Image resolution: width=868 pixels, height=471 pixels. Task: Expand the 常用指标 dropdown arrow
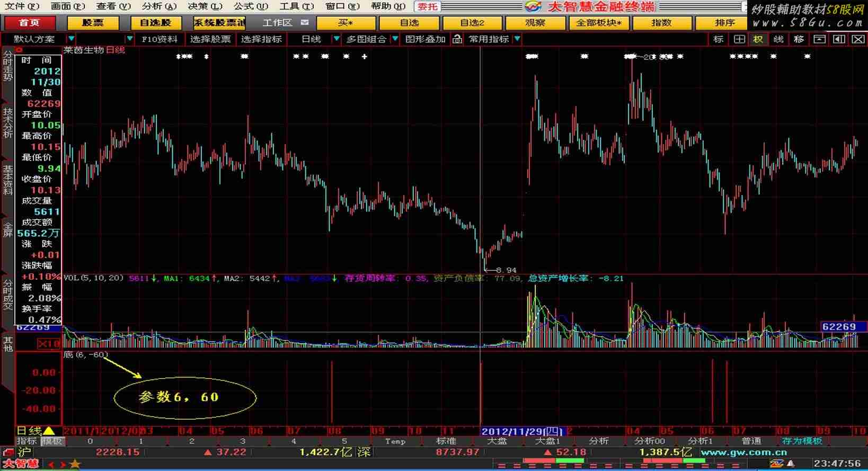517,39
